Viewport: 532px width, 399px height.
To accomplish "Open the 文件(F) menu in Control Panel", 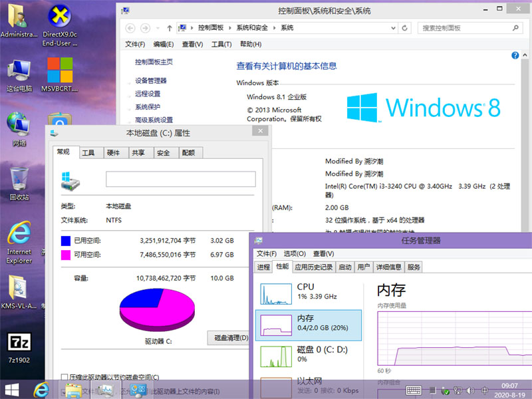I will coord(135,44).
